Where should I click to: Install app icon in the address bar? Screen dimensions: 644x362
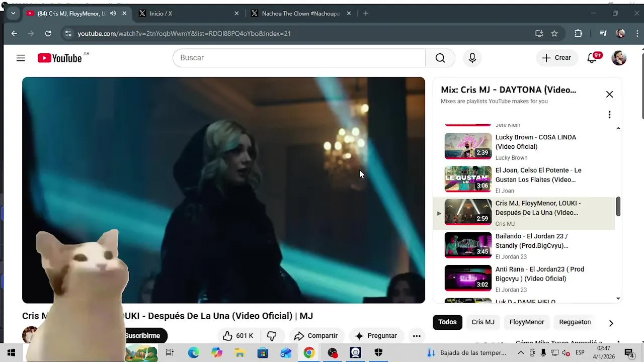[539, 34]
